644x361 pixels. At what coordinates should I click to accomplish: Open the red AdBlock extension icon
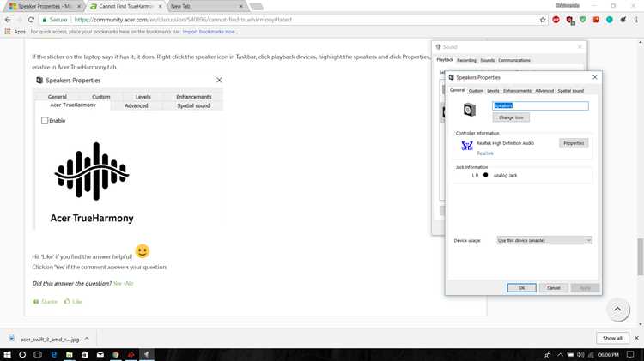click(x=556, y=20)
